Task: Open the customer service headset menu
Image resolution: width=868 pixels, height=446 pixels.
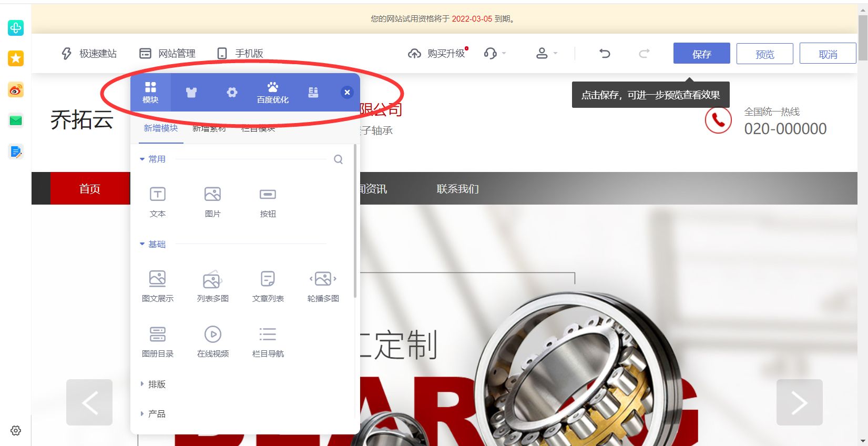Action: pyautogui.click(x=495, y=53)
